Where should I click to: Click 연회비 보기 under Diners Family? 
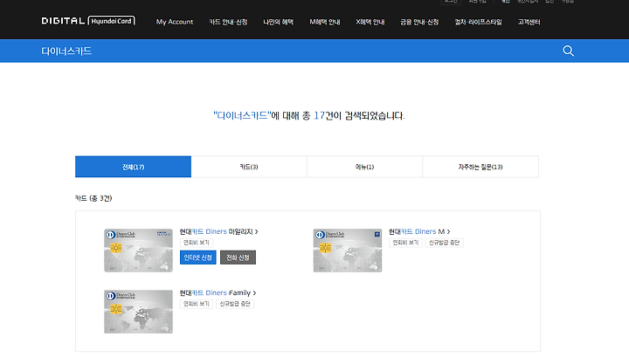pos(197,304)
